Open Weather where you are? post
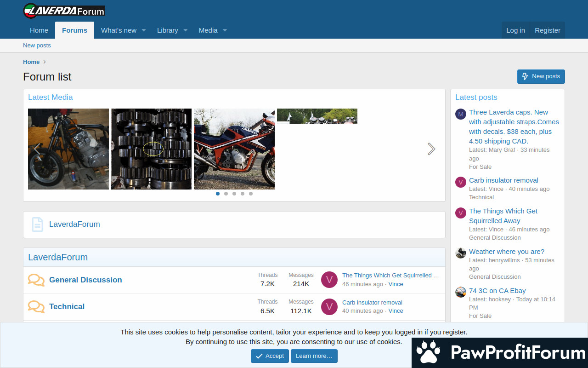The width and height of the screenshot is (588, 368). point(507,252)
